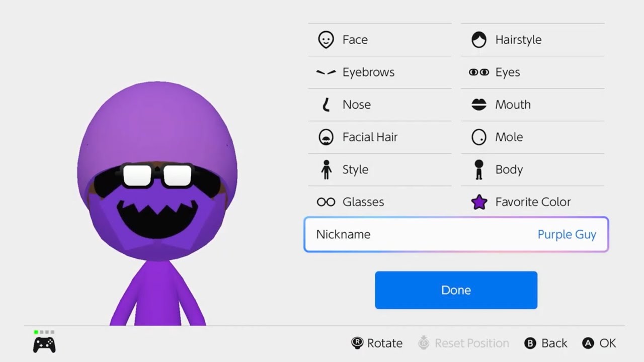Click the Eyes icon
The width and height of the screenshot is (644, 362).
(479, 72)
